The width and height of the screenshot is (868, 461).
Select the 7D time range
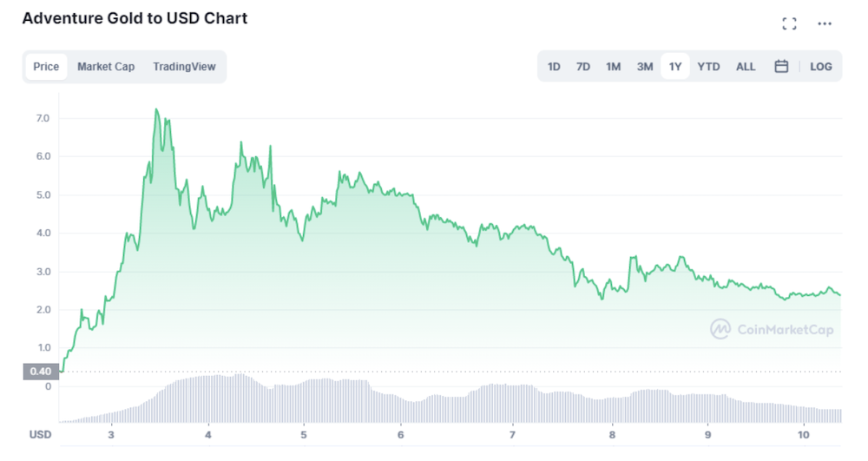coord(583,66)
